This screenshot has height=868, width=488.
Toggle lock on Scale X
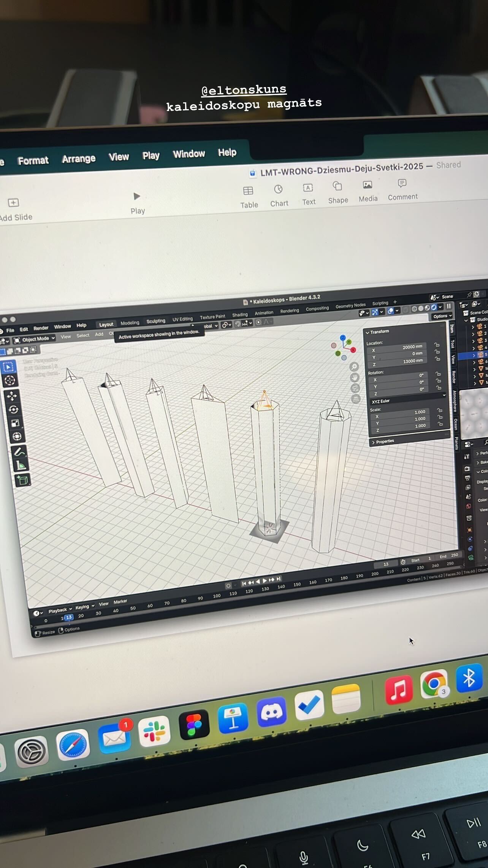[440, 410]
